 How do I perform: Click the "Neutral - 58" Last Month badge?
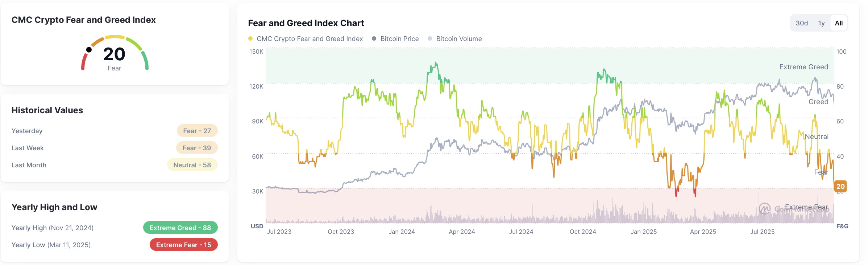pyautogui.click(x=192, y=165)
